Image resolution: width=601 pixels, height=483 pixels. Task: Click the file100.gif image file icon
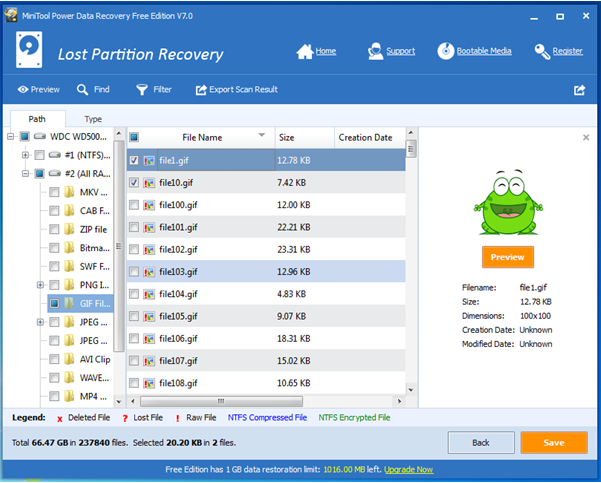click(149, 205)
